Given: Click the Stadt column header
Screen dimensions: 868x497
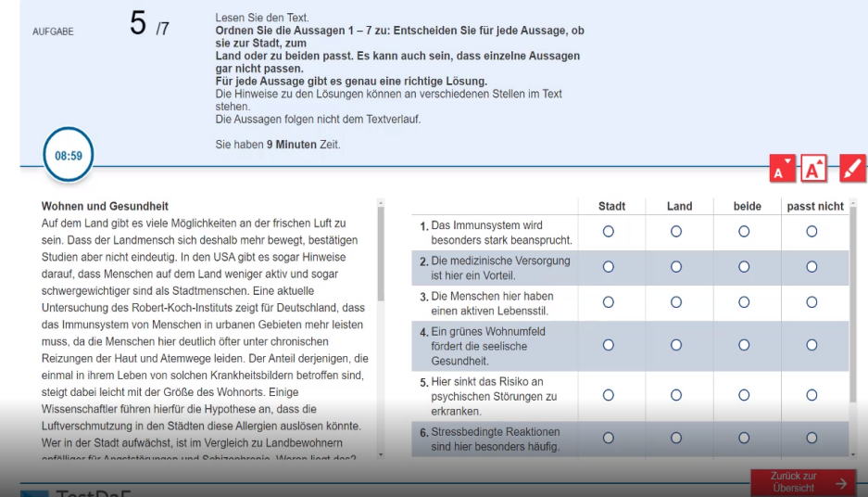Looking at the screenshot, I should click(x=611, y=206).
